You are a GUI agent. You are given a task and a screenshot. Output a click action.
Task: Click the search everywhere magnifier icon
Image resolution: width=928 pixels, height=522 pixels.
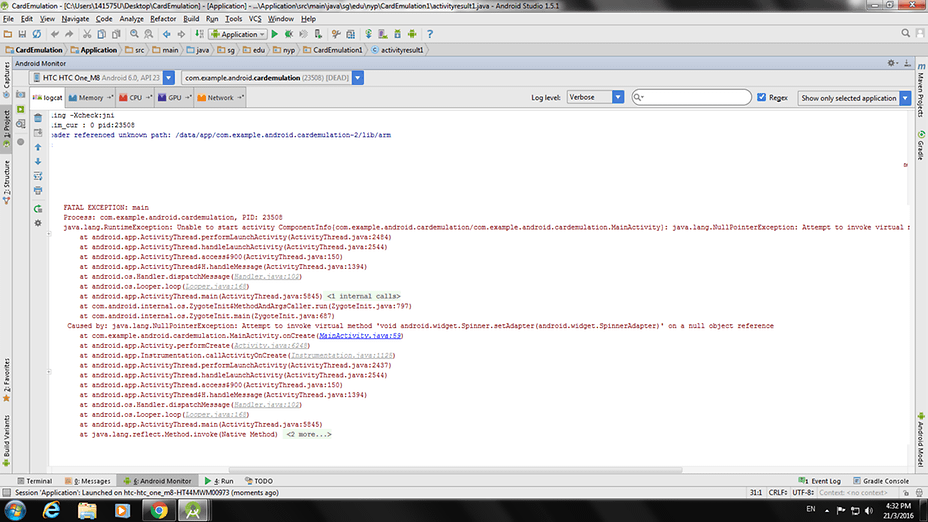coord(906,34)
